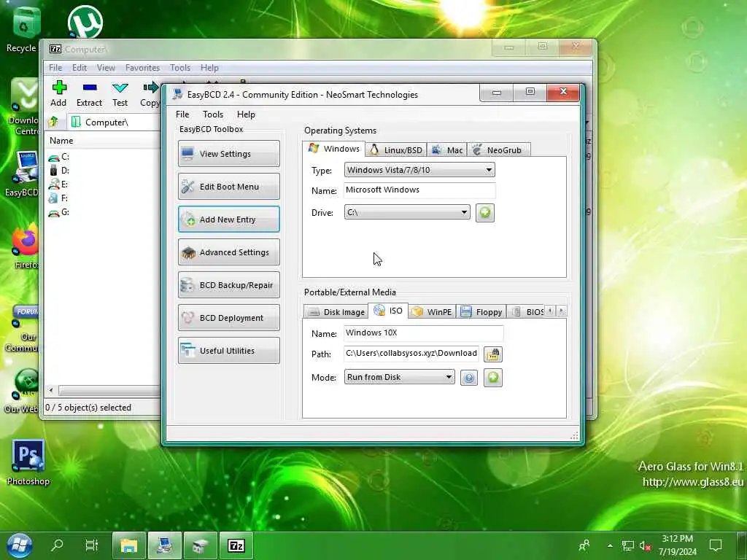747x560 pixels.
Task: Open the 7-Zip Help menu
Action: click(209, 68)
